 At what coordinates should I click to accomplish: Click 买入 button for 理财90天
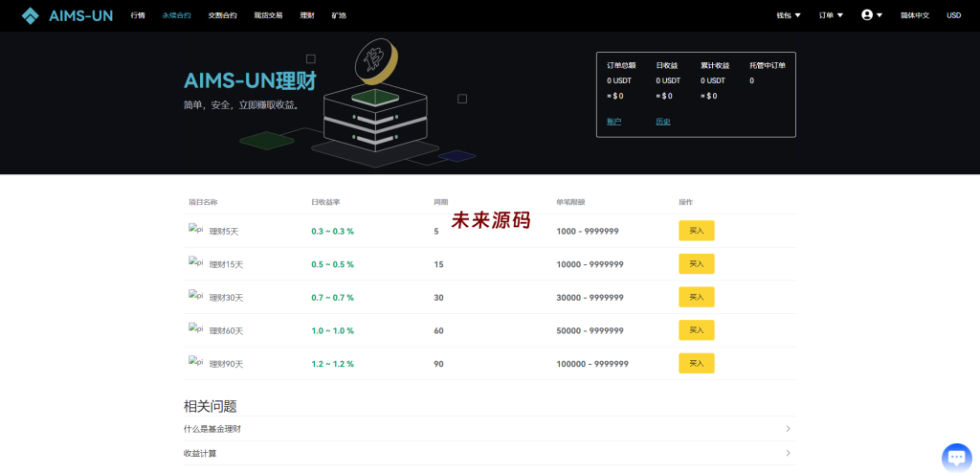click(697, 364)
